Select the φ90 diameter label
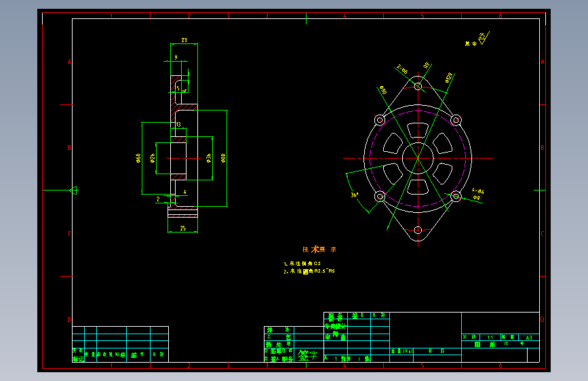Image resolution: width=588 pixels, height=381 pixels. pyautogui.click(x=383, y=90)
